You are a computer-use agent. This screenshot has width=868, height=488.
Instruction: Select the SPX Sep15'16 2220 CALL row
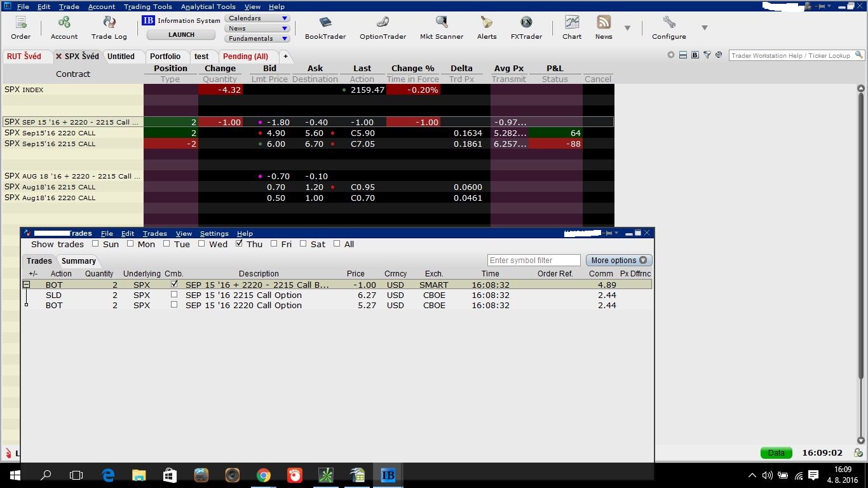[x=308, y=133]
